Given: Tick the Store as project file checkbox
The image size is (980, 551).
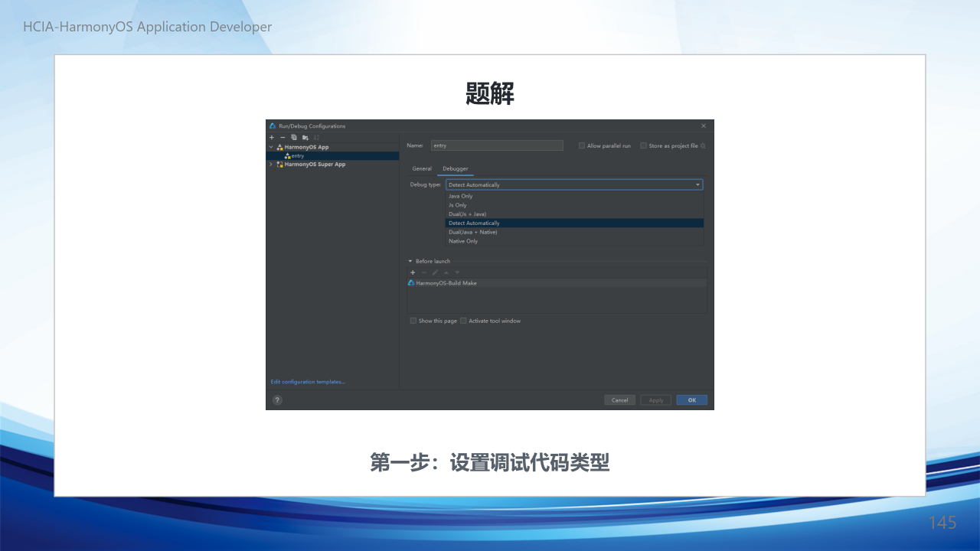Looking at the screenshot, I should 644,145.
